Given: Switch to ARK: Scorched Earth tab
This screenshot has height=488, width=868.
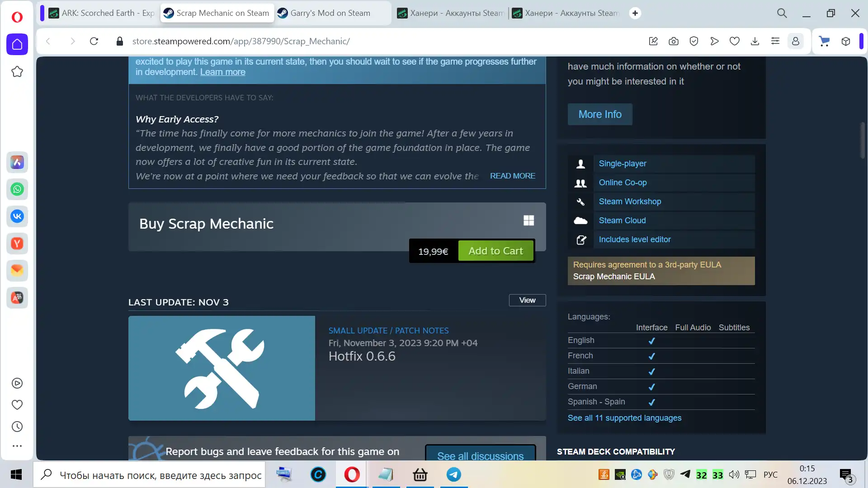Looking at the screenshot, I should (102, 13).
